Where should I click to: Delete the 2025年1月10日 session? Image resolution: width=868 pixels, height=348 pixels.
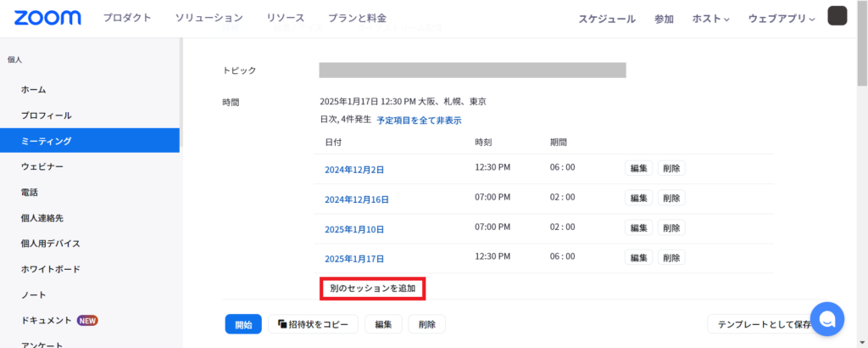(671, 227)
